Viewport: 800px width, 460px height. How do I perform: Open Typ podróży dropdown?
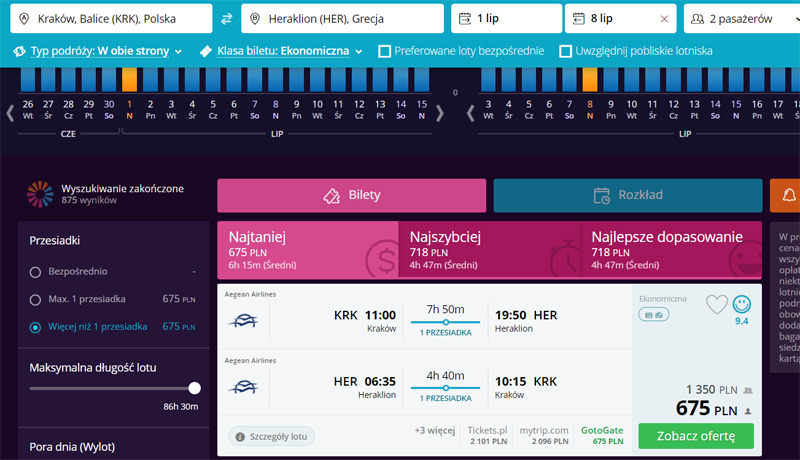tap(97, 51)
